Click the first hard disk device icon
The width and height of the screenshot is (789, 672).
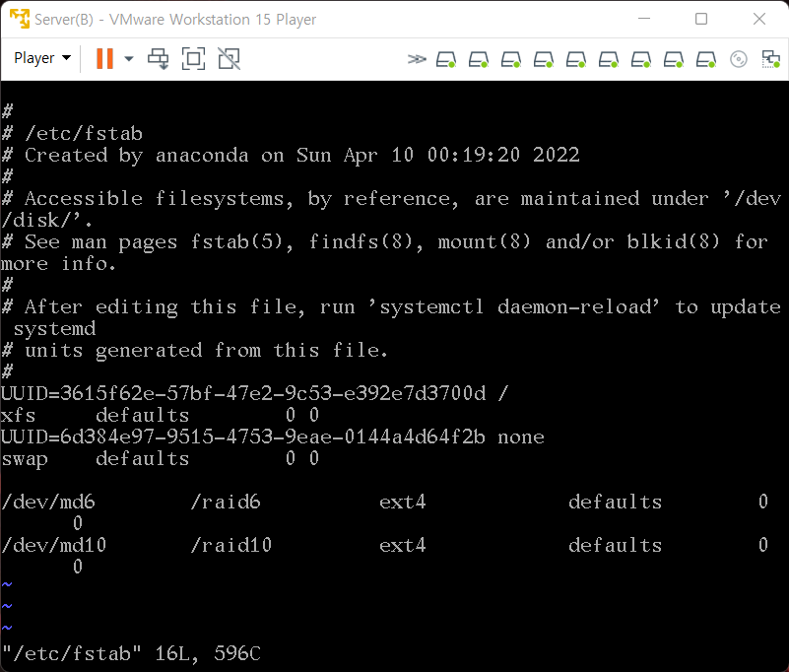(446, 60)
